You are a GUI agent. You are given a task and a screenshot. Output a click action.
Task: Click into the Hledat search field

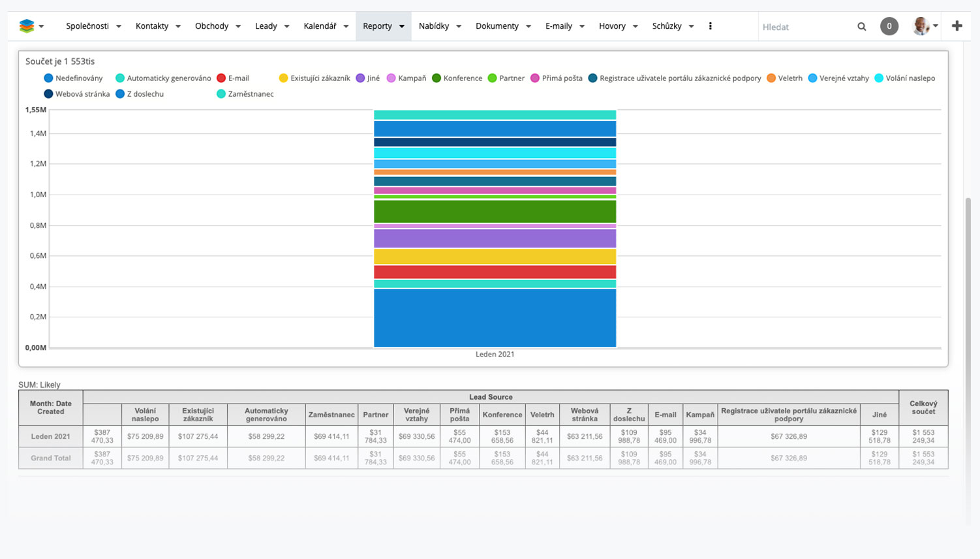point(806,27)
